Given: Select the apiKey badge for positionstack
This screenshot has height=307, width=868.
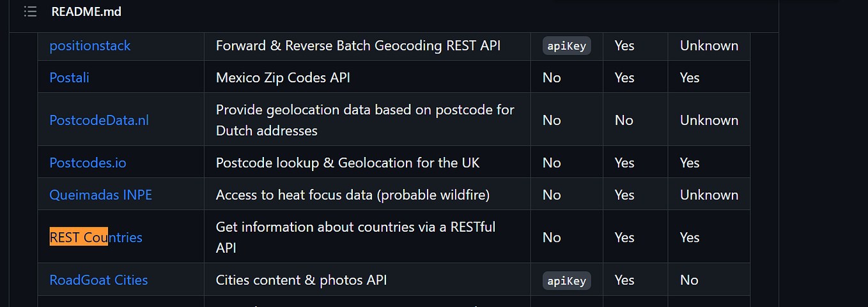Looking at the screenshot, I should click(x=567, y=46).
